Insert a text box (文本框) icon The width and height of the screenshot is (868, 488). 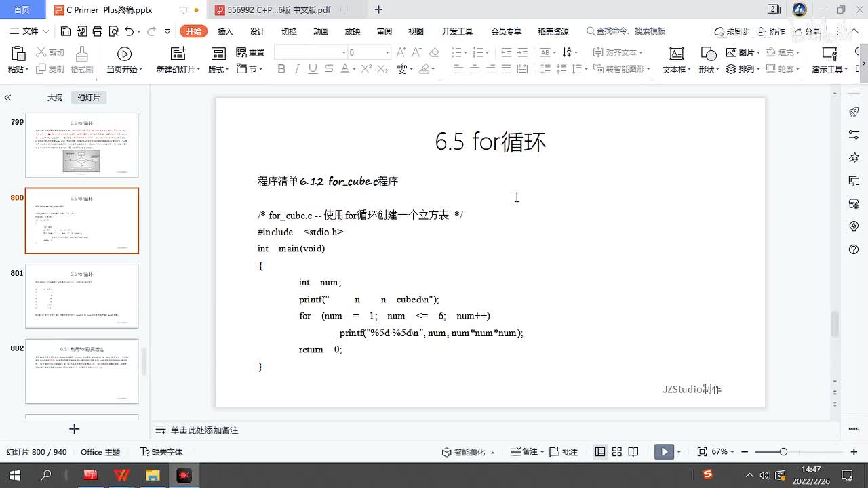click(x=676, y=54)
